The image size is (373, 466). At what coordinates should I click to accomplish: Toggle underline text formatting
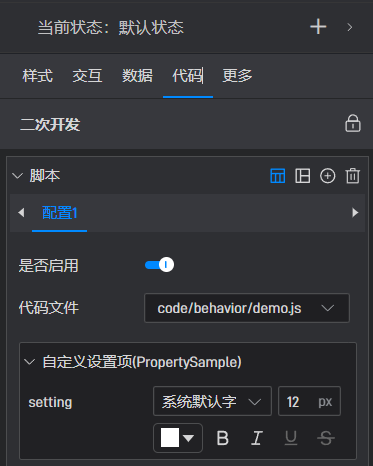click(291, 438)
